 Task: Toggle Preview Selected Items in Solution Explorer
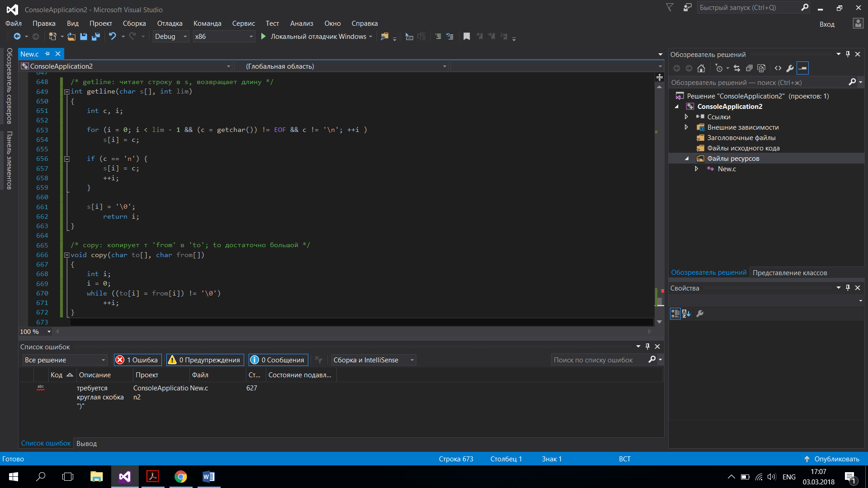click(802, 68)
